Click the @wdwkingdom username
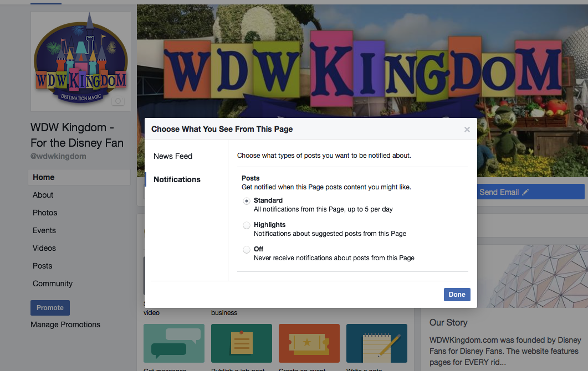This screenshot has height=371, width=588. point(58,156)
